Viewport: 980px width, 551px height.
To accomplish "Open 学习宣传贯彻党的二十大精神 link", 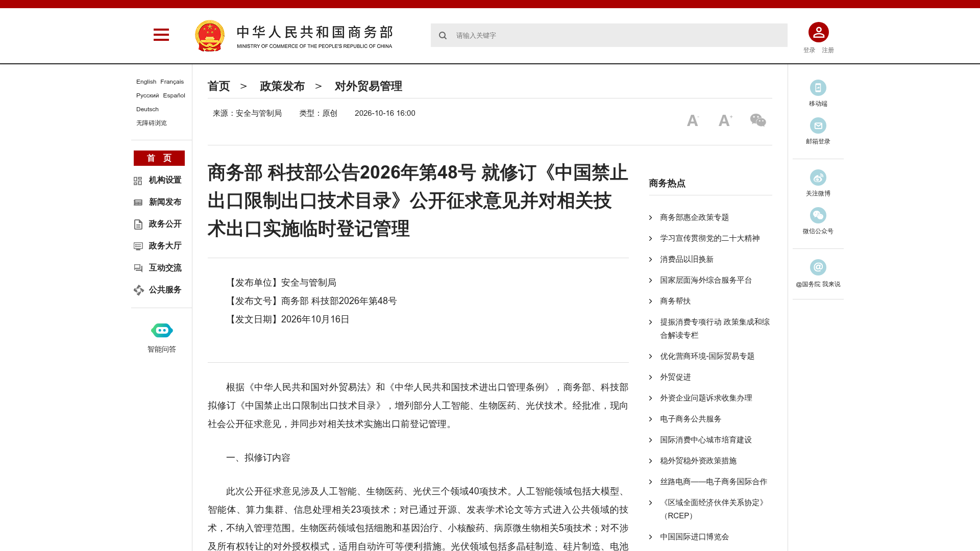I will point(709,238).
